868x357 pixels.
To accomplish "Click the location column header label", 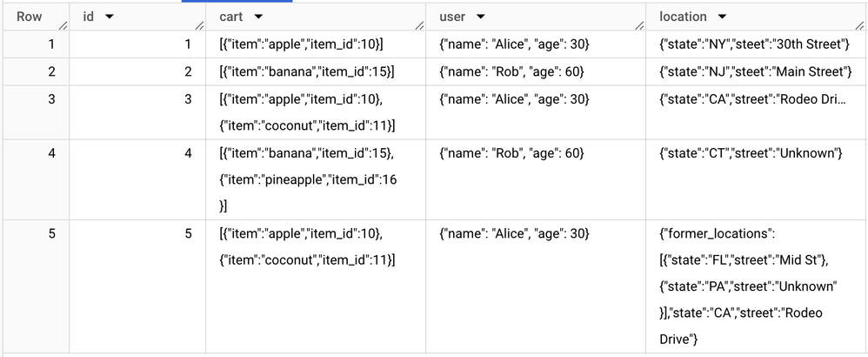I will click(683, 17).
